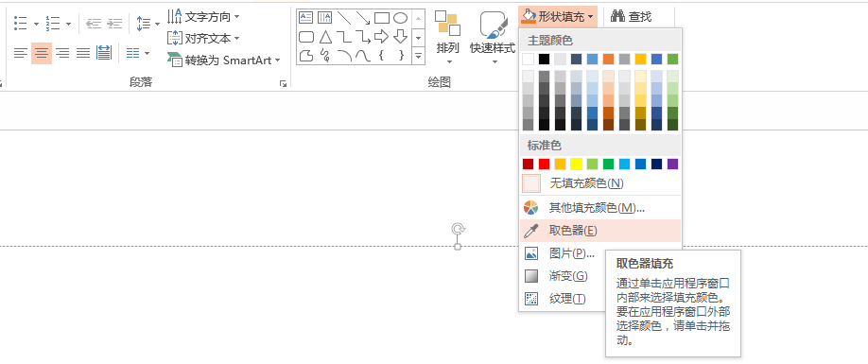Image resolution: width=868 pixels, height=364 pixels.
Task: Select the right block arrow shape
Action: [x=382, y=37]
